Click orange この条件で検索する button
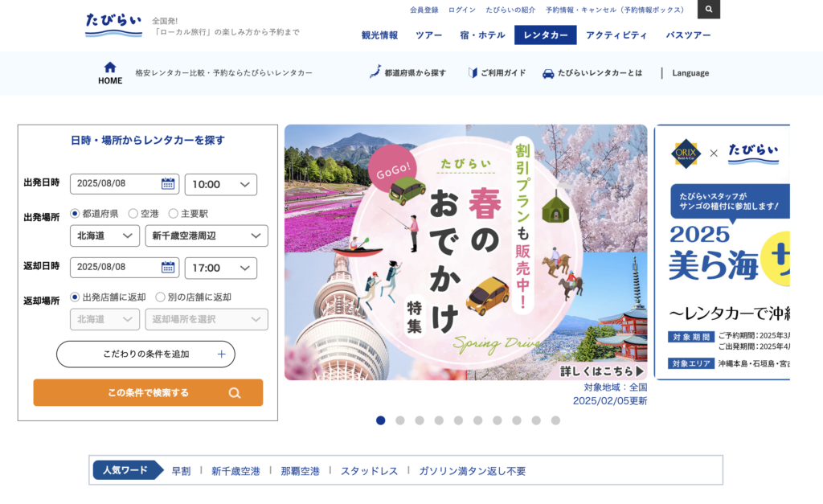823x504 pixels. pyautogui.click(x=148, y=393)
